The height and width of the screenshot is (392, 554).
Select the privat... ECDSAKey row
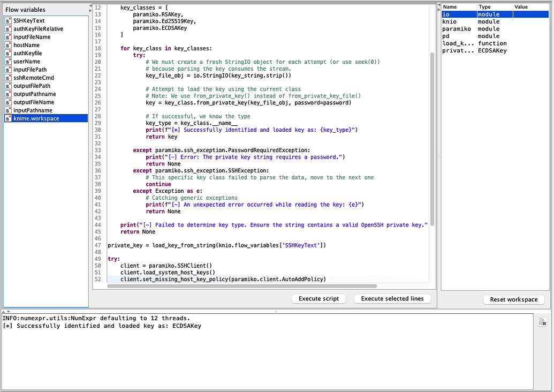click(495, 50)
